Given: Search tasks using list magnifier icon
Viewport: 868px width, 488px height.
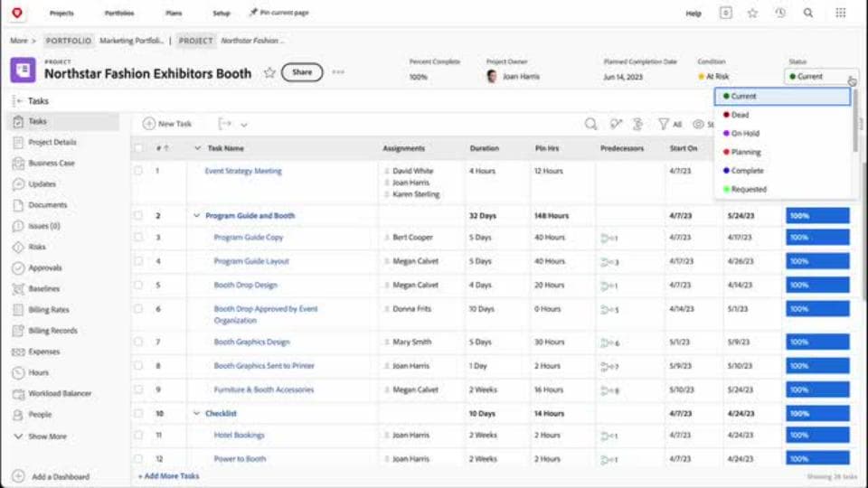Looking at the screenshot, I should point(590,124).
